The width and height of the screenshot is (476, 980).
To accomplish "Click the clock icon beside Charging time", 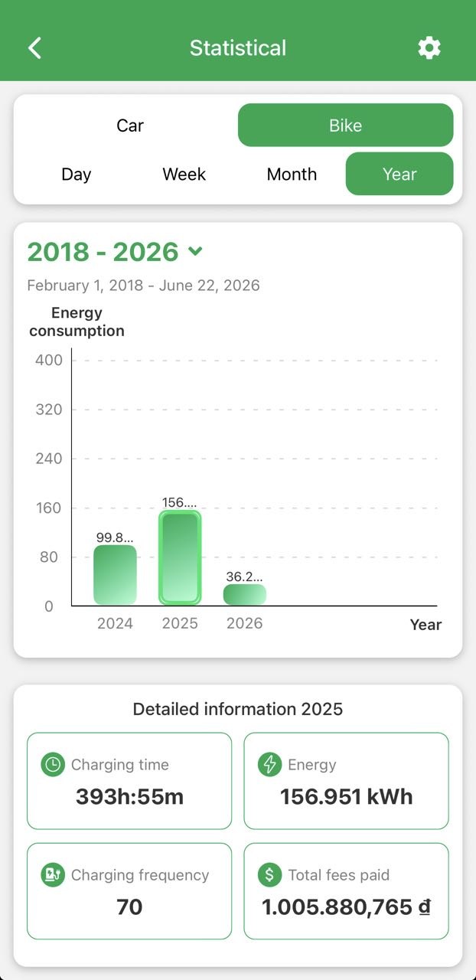I will coord(53,764).
